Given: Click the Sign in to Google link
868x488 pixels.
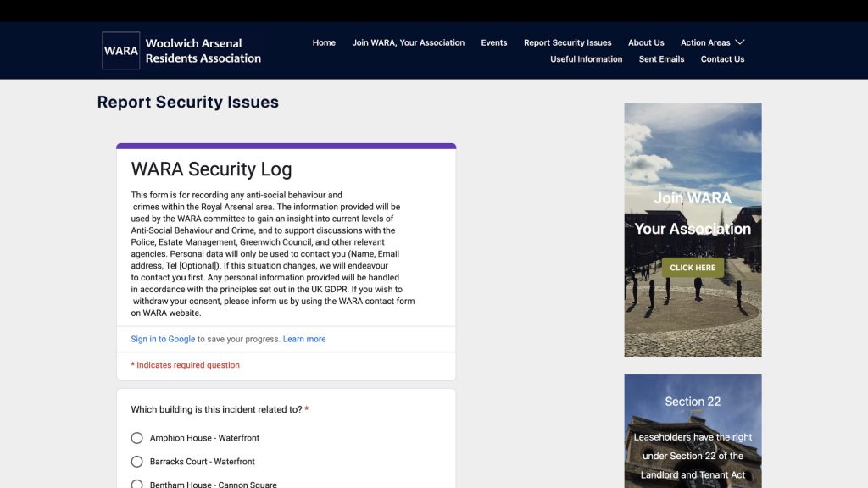Looking at the screenshot, I should 163,339.
